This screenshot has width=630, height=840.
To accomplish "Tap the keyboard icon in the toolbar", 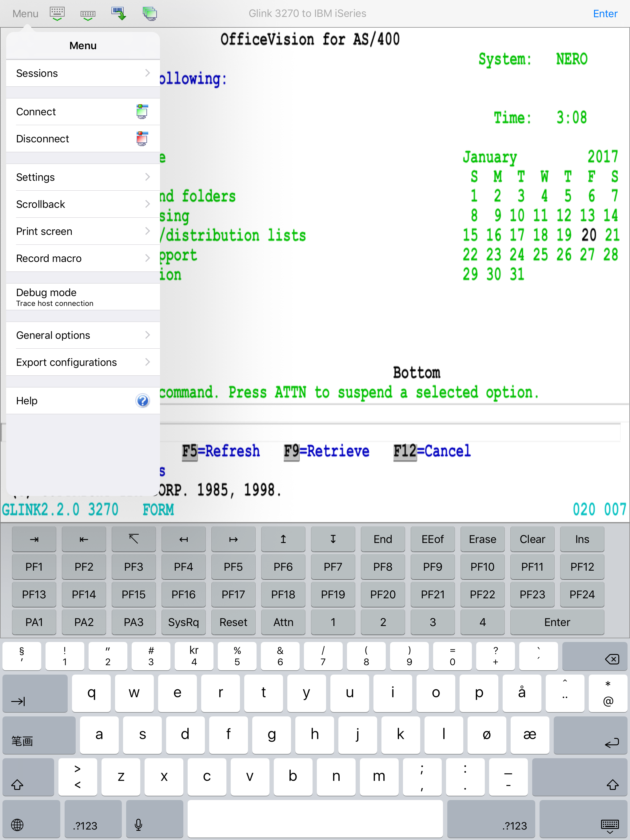I will (x=57, y=13).
